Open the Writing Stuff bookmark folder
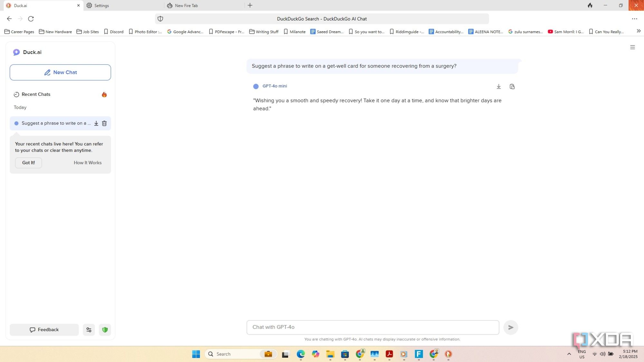 point(264,32)
